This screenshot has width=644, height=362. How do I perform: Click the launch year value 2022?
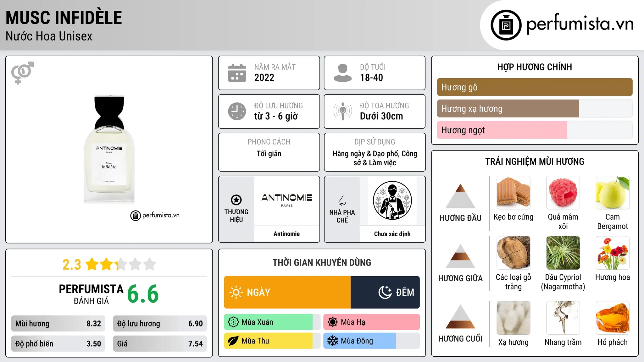pos(264,78)
